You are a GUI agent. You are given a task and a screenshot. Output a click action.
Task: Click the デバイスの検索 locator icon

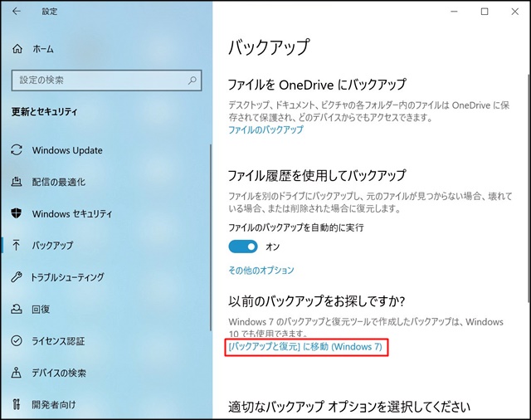pyautogui.click(x=17, y=373)
